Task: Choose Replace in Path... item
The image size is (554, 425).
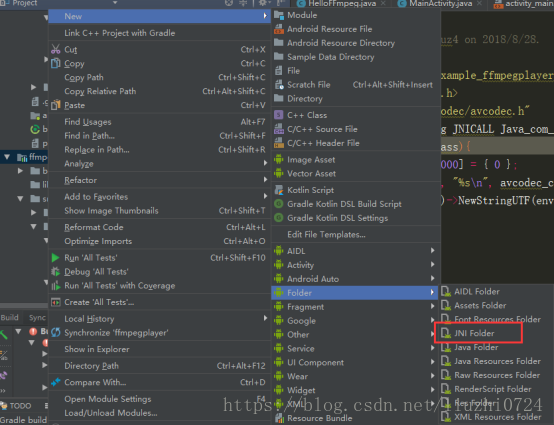Action: (x=159, y=150)
